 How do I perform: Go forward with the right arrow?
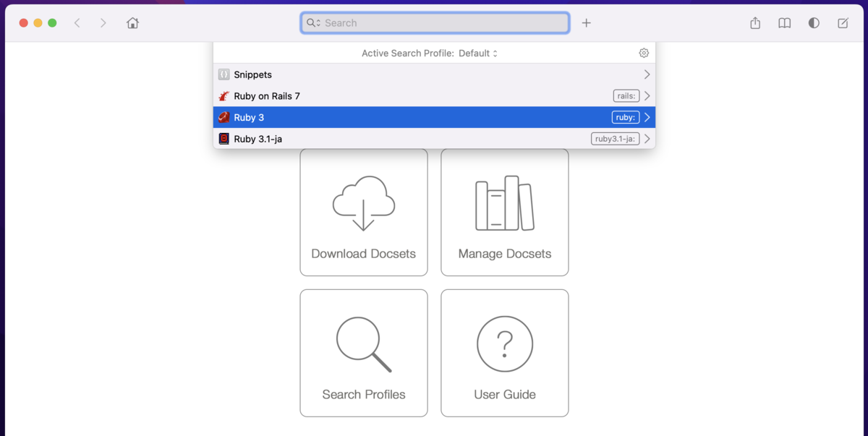click(x=103, y=23)
